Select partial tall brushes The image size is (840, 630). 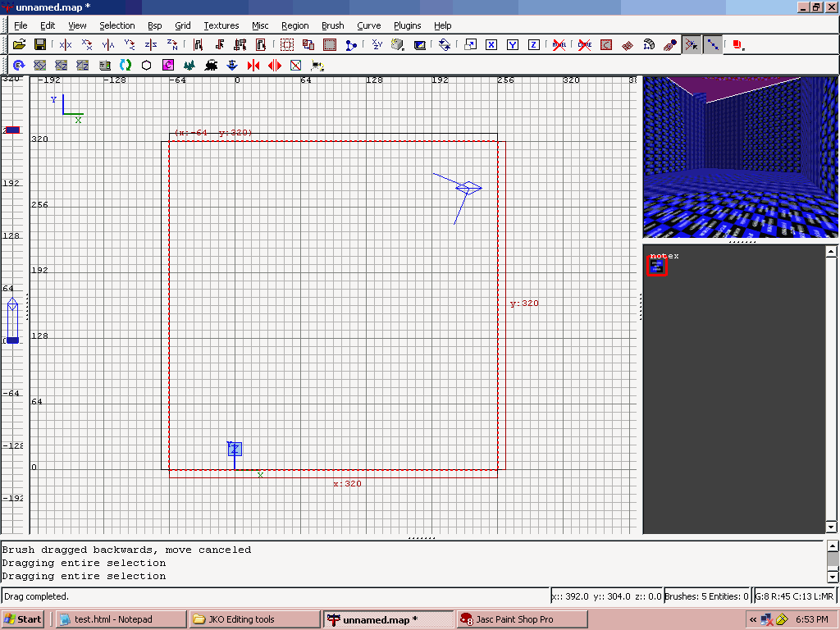tap(240, 45)
